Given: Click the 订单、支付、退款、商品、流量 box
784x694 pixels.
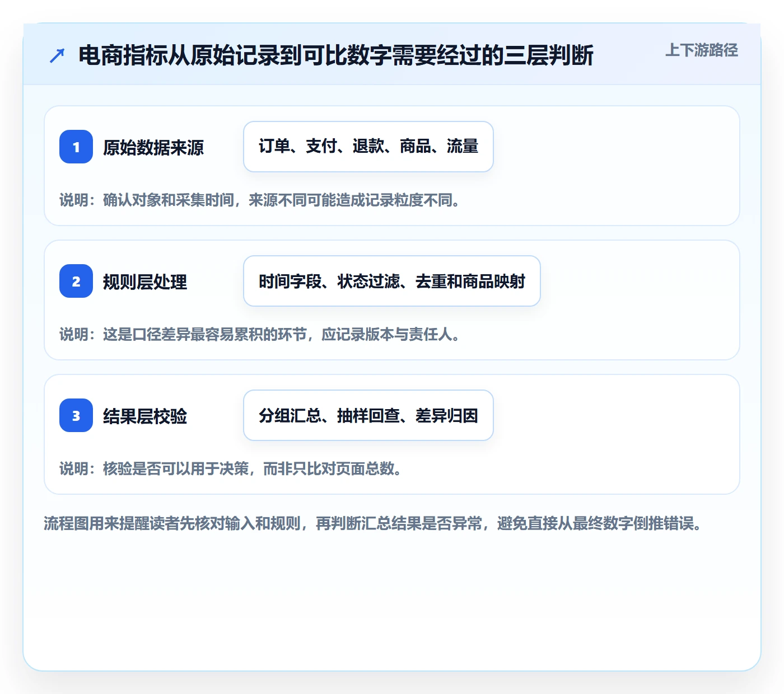Looking at the screenshot, I should pos(368,147).
